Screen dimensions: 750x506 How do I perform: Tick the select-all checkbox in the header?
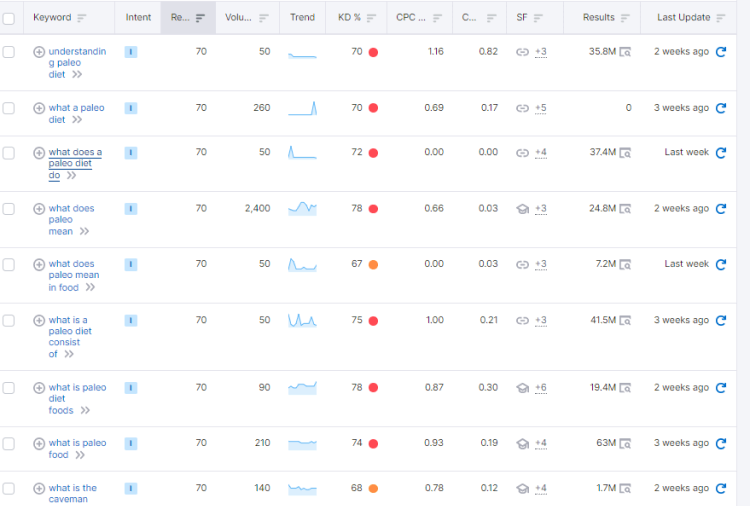9,19
